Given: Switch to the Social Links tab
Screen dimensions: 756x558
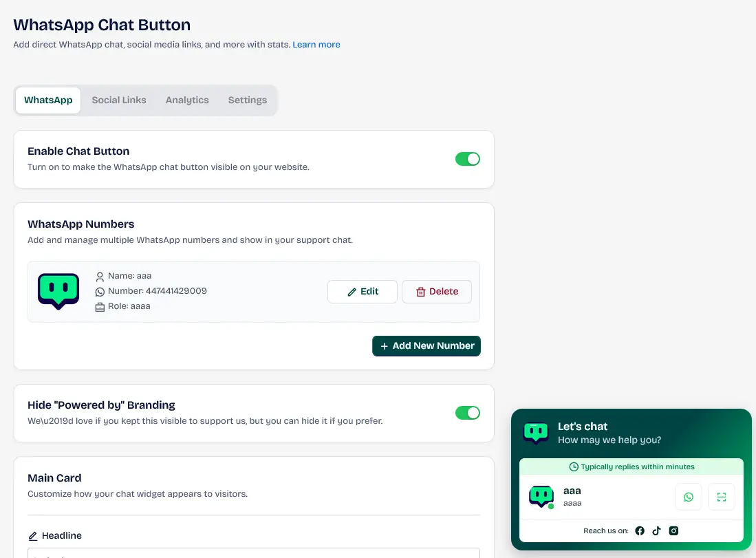Looking at the screenshot, I should 118,100.
